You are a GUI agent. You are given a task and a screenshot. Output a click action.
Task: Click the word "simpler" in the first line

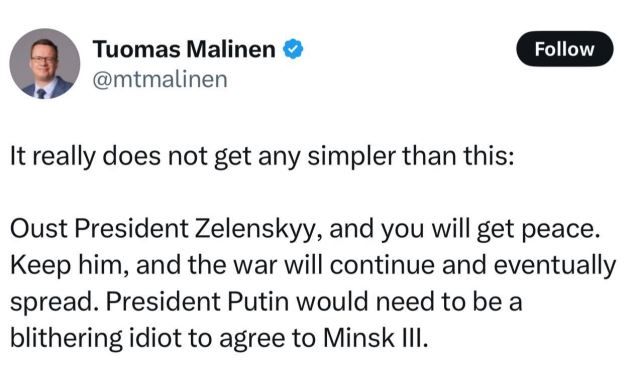[351, 157]
